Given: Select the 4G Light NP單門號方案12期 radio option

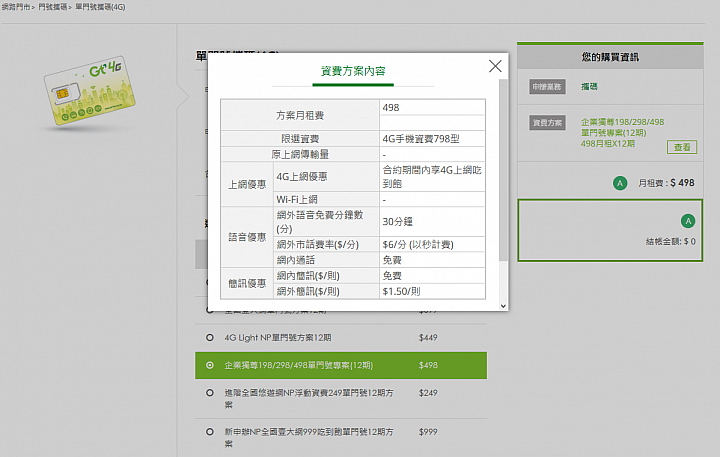Looking at the screenshot, I should point(210,338).
